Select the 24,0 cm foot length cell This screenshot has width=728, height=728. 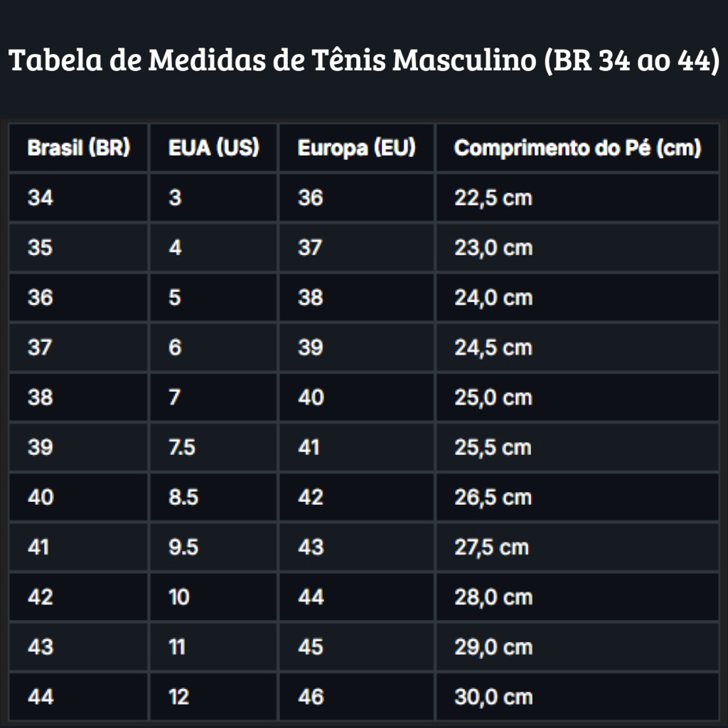tap(577, 298)
